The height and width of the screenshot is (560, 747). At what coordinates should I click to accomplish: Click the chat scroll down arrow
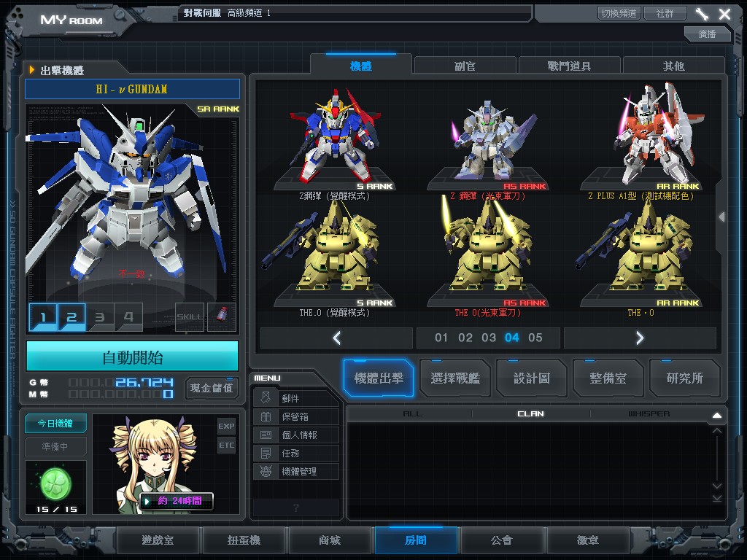coord(717,486)
